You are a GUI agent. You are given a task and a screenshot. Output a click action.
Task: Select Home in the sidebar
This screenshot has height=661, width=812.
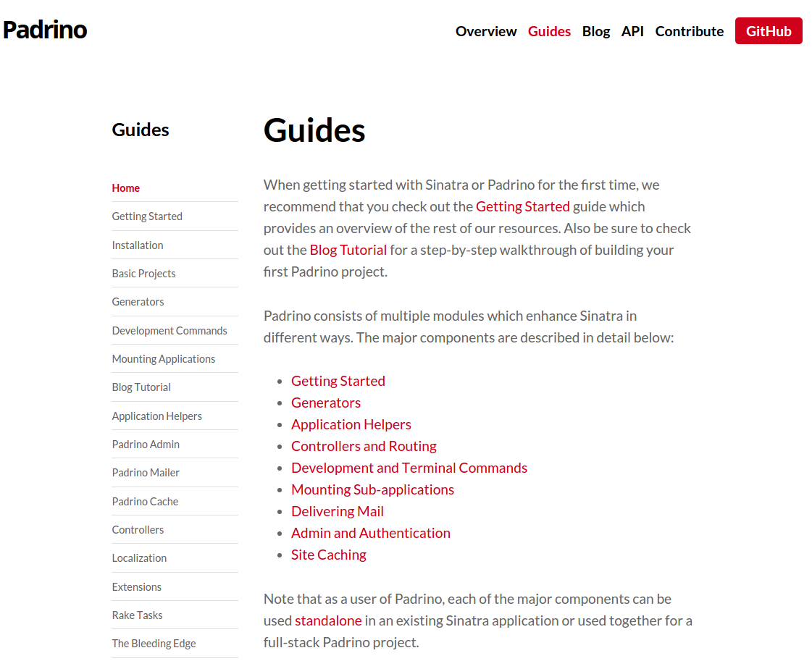[125, 188]
